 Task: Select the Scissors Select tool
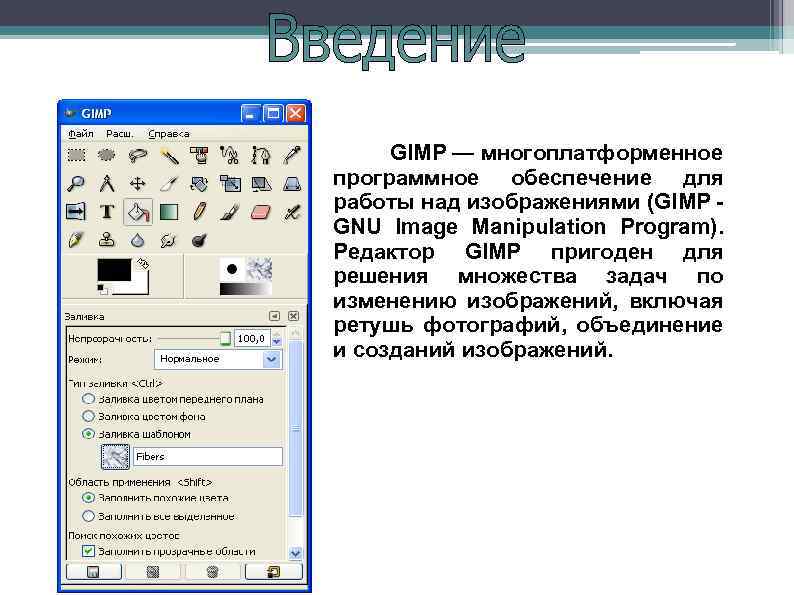click(230, 155)
